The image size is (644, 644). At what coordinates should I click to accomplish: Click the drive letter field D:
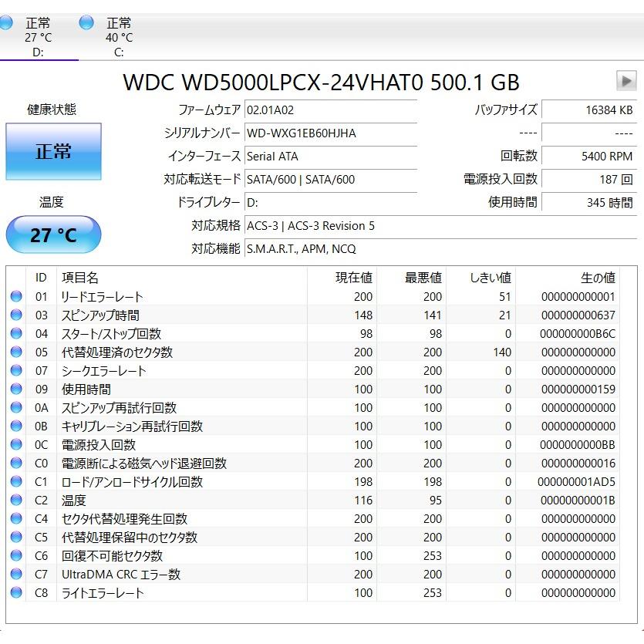331,203
